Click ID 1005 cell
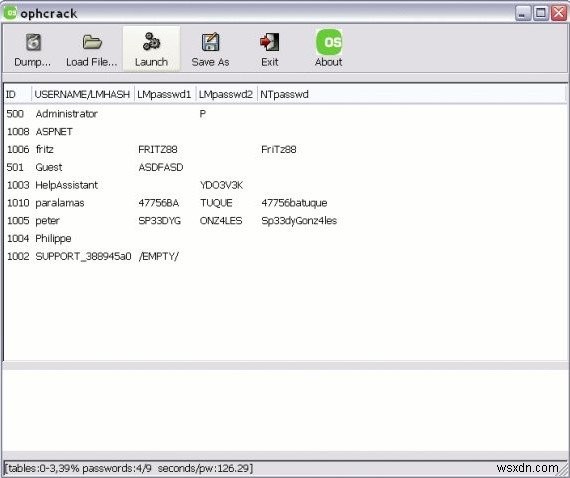Image resolution: width=570 pixels, height=478 pixels. click(18, 221)
